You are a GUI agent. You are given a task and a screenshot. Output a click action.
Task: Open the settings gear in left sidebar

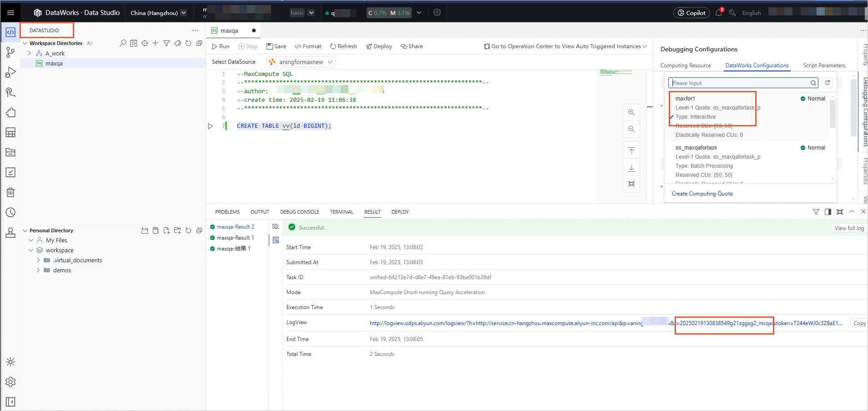(10, 382)
